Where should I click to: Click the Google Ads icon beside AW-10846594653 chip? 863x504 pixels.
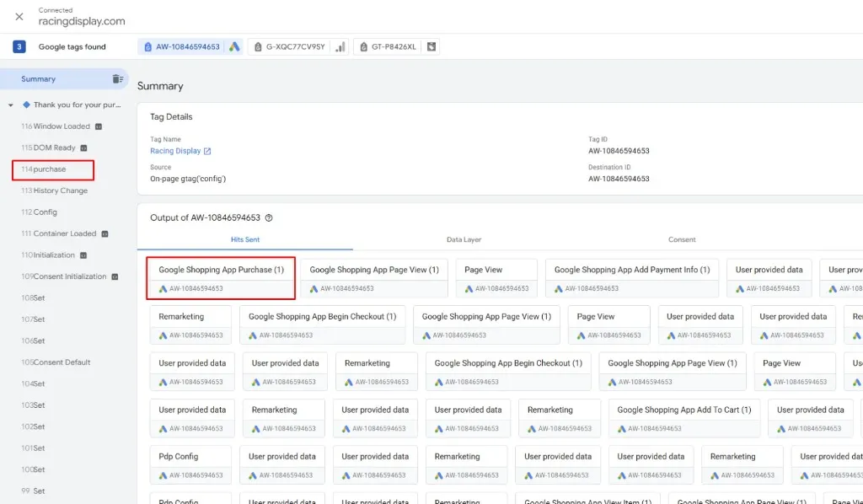tap(234, 46)
